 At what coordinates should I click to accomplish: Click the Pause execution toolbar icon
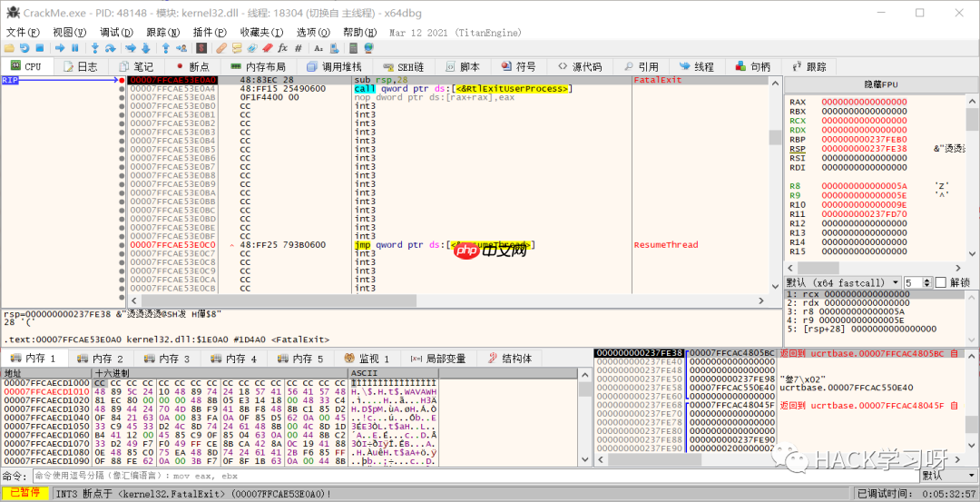[x=75, y=47]
